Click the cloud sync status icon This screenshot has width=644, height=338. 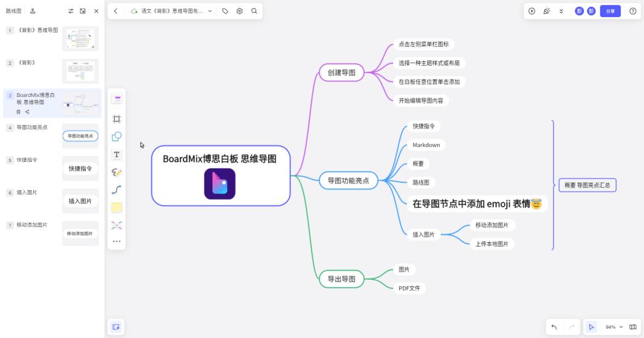134,11
